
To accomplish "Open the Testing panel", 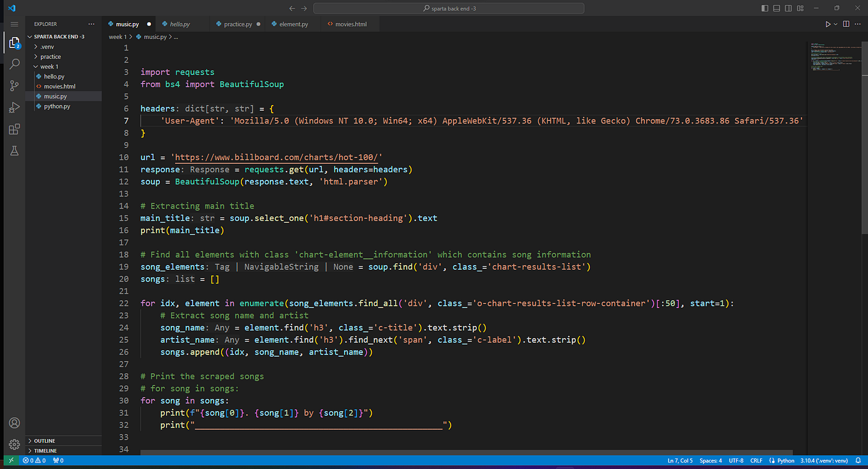I will (x=14, y=150).
